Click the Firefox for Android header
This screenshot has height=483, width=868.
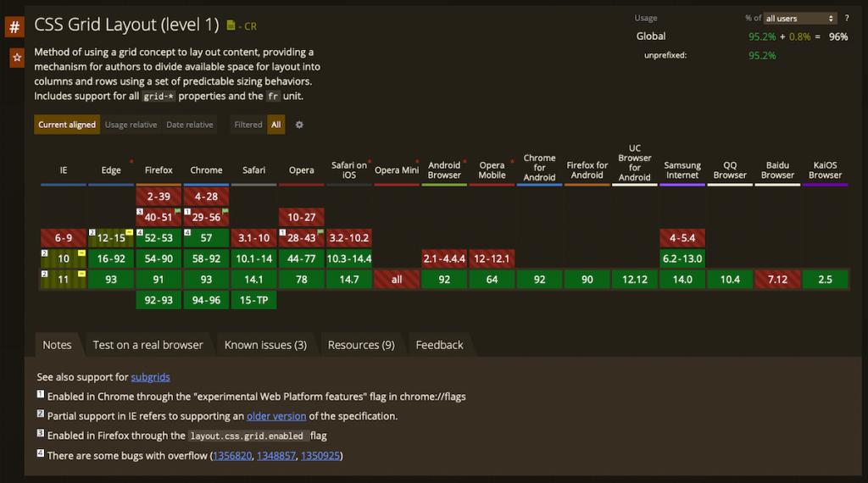coord(587,170)
